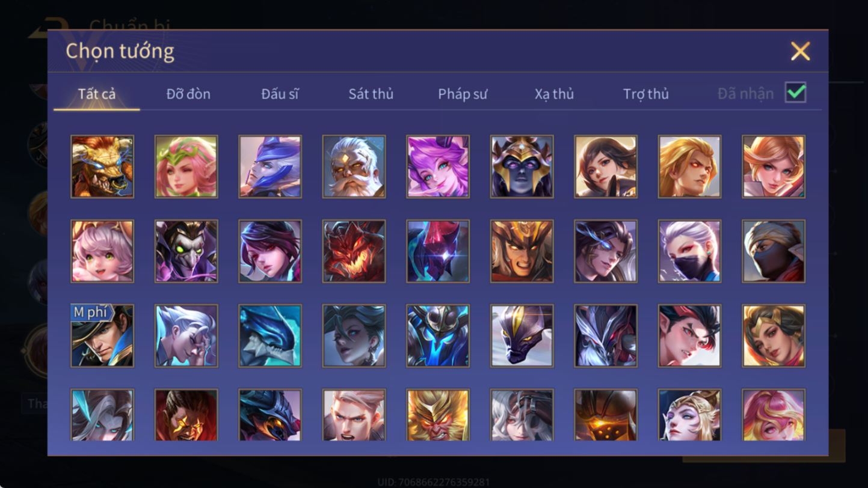The image size is (868, 488).
Task: Select the black panther hero portrait
Action: point(522,336)
